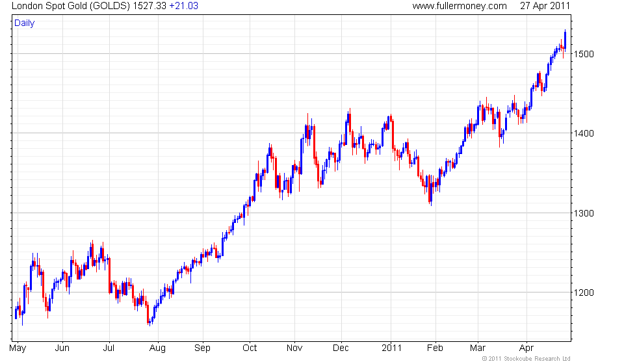Image resolution: width=624 pixels, height=364 pixels.
Task: Click the Oct label on time axis
Action: click(x=250, y=348)
